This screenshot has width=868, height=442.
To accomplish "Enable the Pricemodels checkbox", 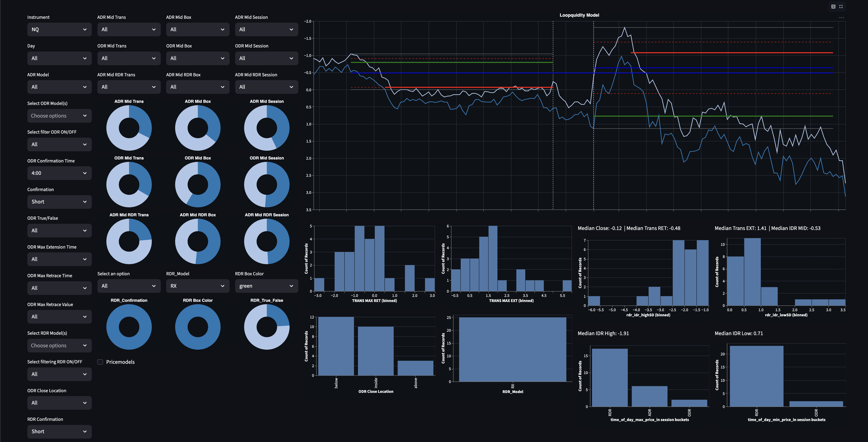I will 100,362.
